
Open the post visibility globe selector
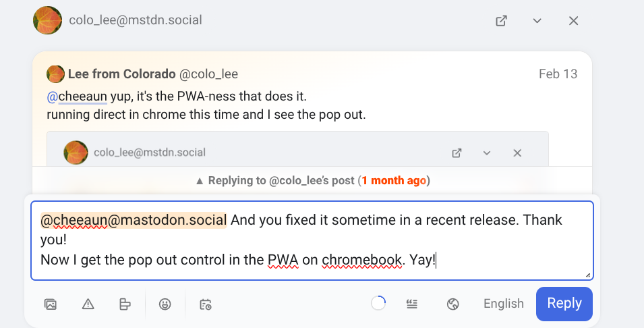453,304
